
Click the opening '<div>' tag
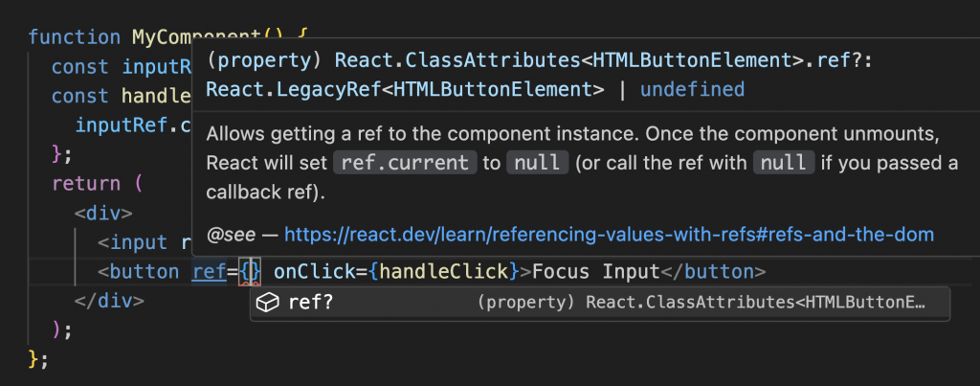[103, 214]
